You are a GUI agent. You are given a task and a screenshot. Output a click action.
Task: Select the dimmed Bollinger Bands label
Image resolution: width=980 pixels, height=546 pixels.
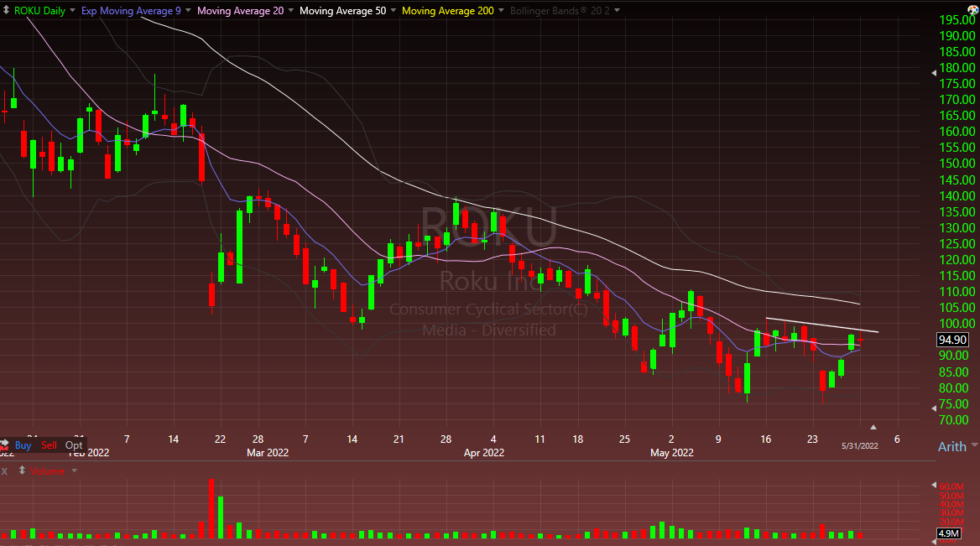[x=560, y=11]
